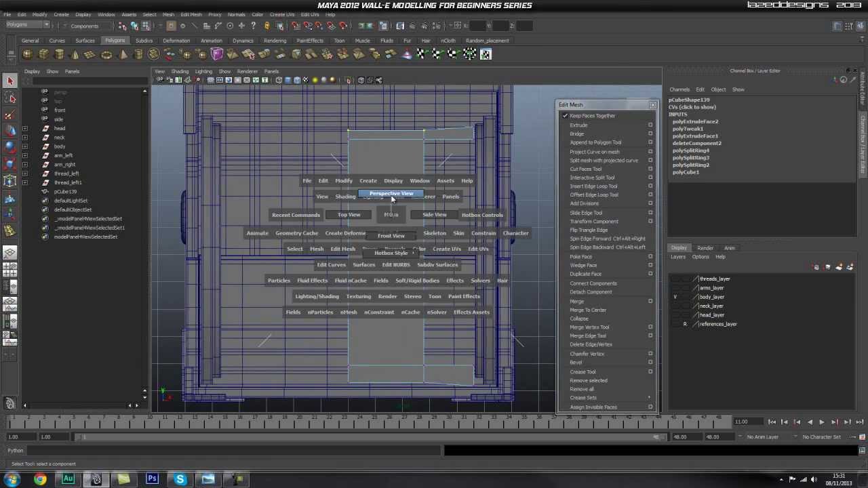The image size is (868, 488).
Task: Toggle visibility box of head_layer
Action: point(675,314)
